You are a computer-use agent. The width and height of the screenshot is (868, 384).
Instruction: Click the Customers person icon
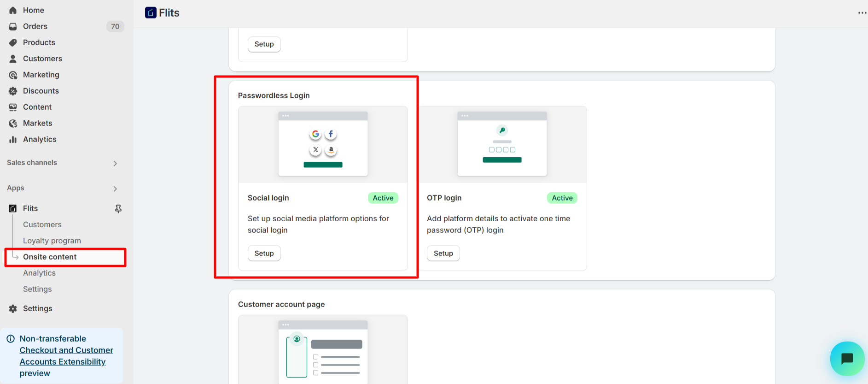click(13, 59)
